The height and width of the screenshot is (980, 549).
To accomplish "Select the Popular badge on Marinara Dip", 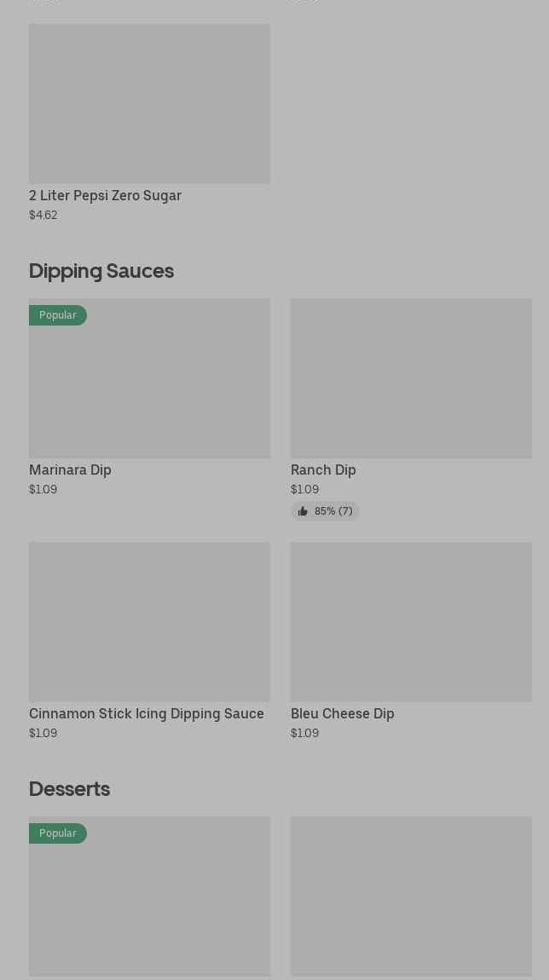I will coord(57,315).
